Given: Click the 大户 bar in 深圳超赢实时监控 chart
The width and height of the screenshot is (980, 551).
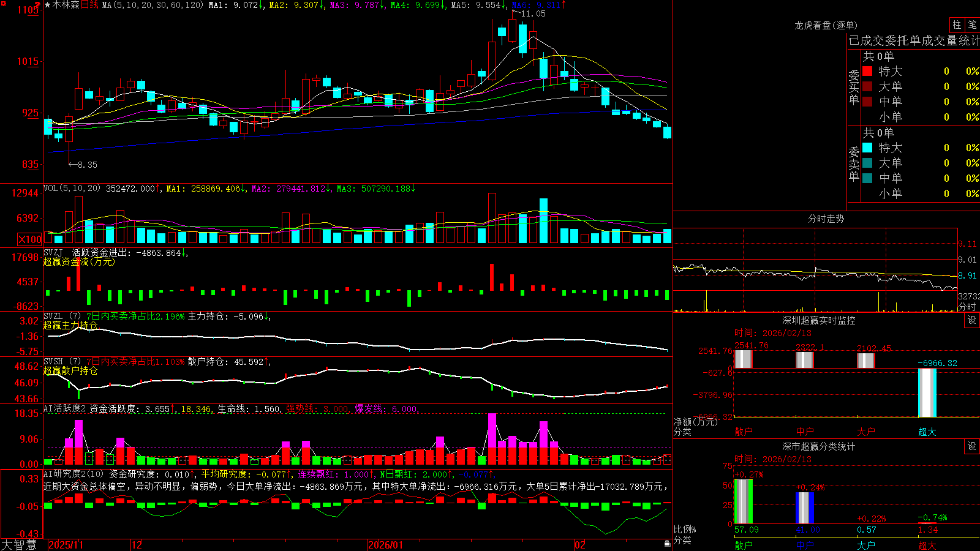Looking at the screenshot, I should [x=866, y=361].
